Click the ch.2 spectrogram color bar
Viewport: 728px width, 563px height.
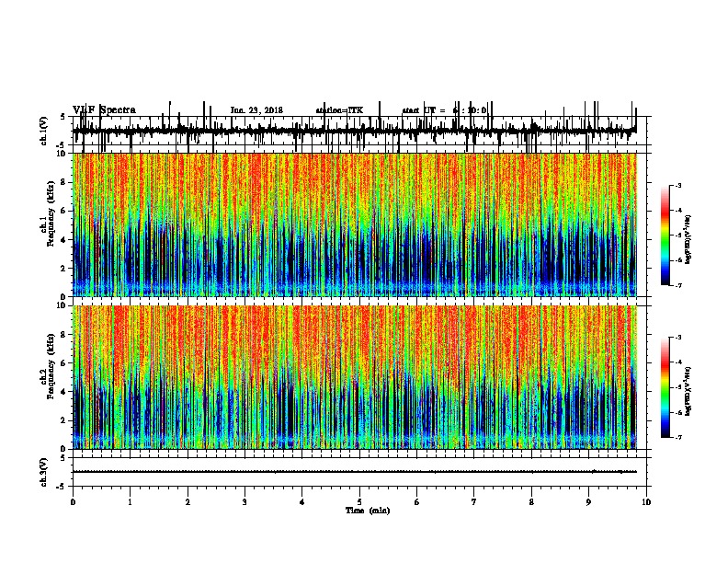(x=665, y=387)
